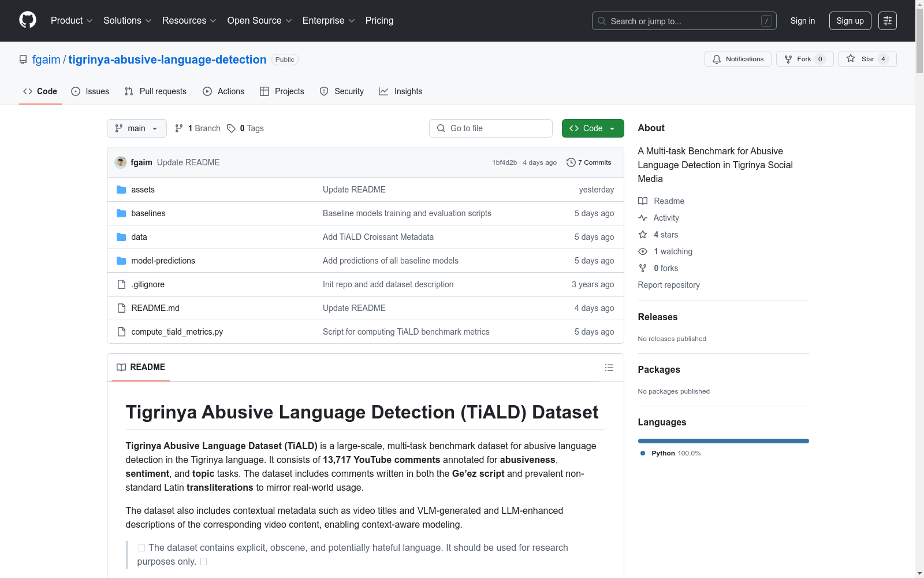924x578 pixels.
Task: Click the Python language percentage bar
Action: (x=723, y=440)
